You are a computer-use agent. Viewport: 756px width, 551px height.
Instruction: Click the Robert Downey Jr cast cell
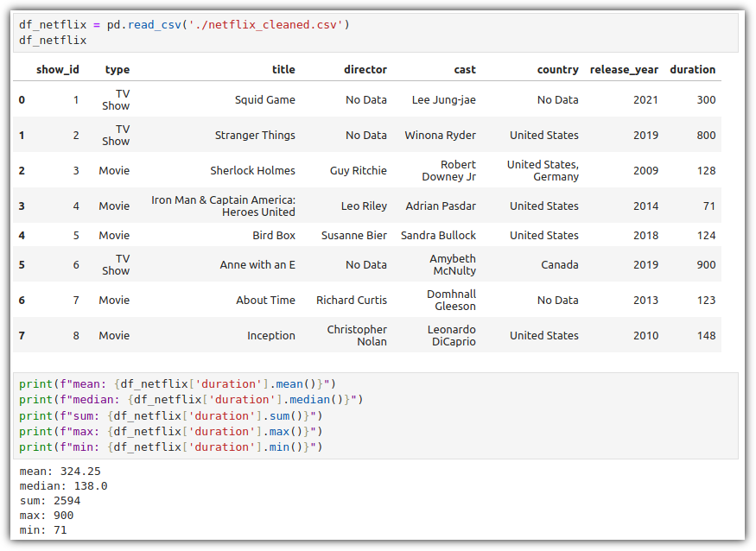coord(448,171)
